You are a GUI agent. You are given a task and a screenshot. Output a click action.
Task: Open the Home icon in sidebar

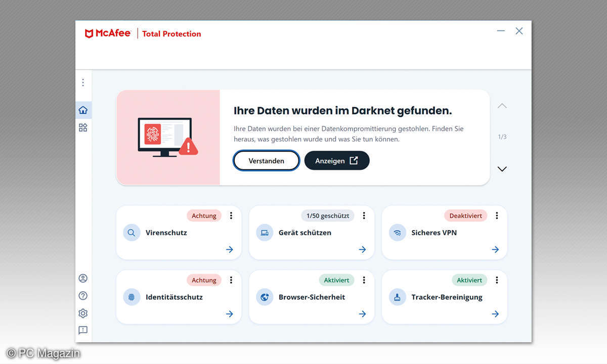pos(83,110)
